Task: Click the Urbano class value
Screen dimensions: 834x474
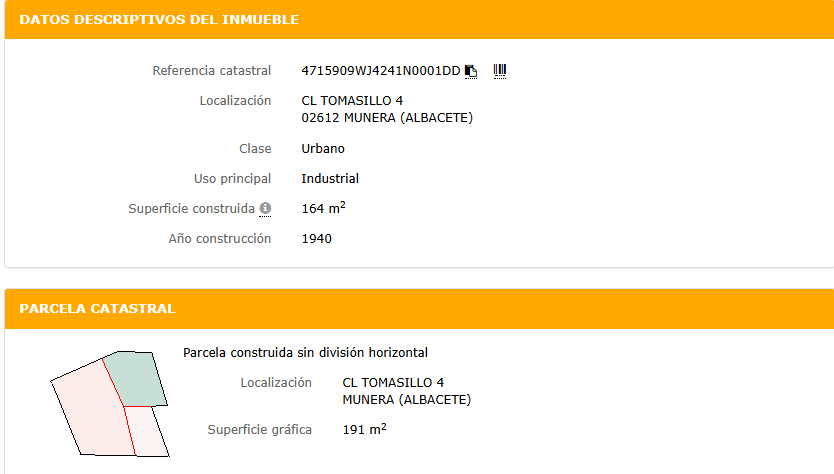Action: (x=323, y=148)
